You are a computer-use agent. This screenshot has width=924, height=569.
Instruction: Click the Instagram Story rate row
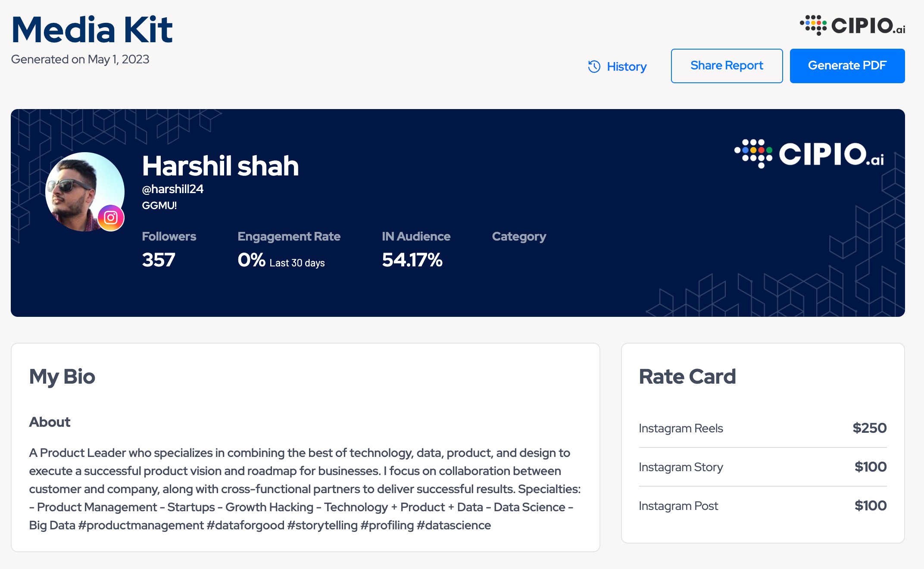(x=762, y=467)
